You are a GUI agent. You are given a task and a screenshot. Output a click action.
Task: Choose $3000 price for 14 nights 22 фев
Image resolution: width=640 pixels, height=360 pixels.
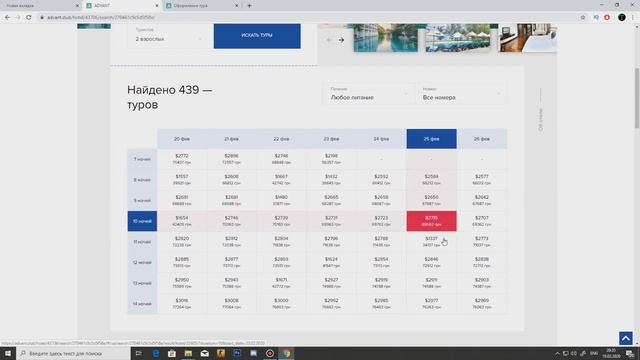[x=282, y=304]
